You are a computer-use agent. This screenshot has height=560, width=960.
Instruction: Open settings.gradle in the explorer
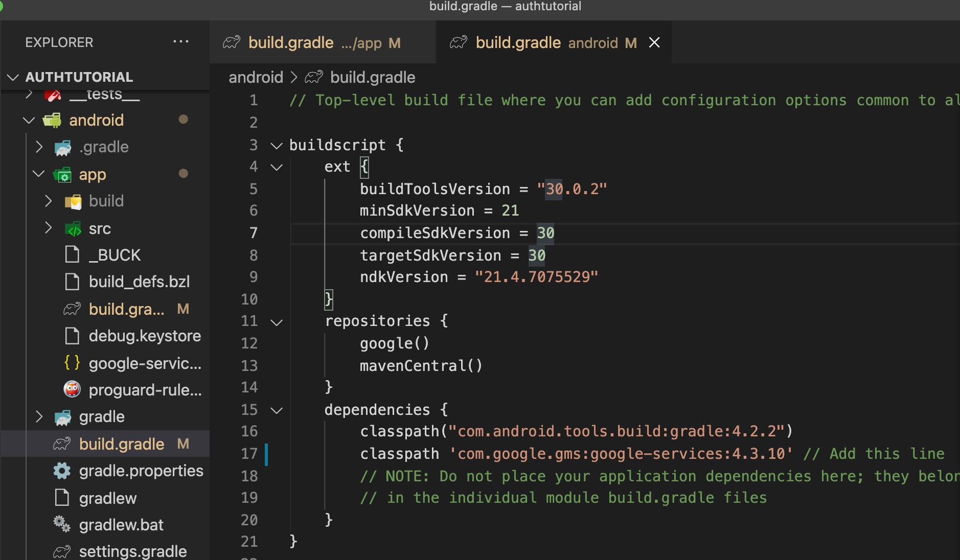[x=132, y=551]
